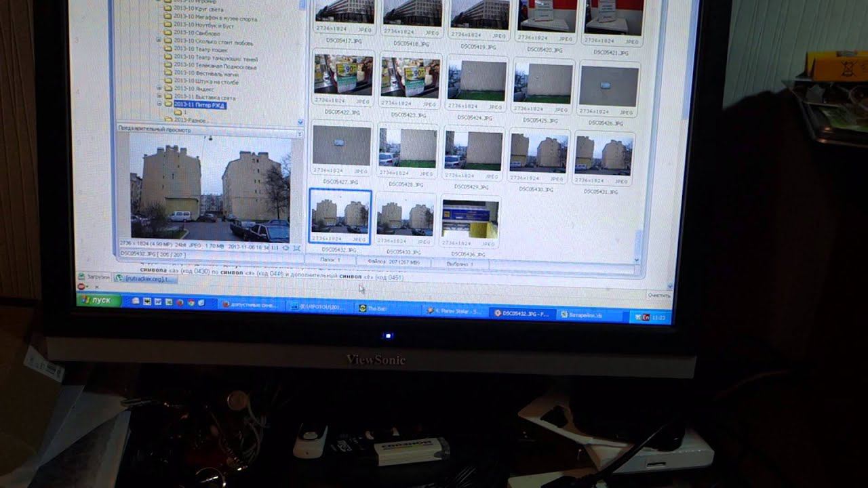The height and width of the screenshot is (488, 868).
Task: Select thumbnail DSC05426.JPG
Action: pos(608,90)
